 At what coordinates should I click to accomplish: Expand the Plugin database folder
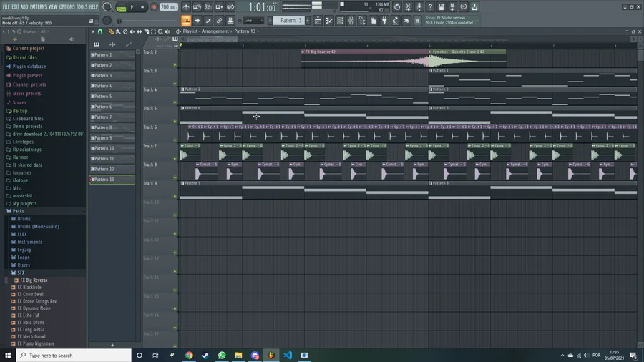[x=29, y=66]
